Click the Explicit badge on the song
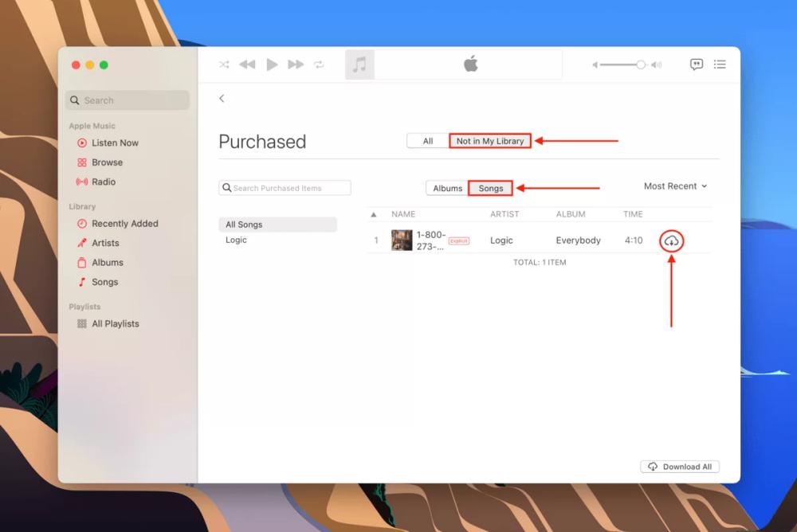The height and width of the screenshot is (532, 797). (x=458, y=241)
